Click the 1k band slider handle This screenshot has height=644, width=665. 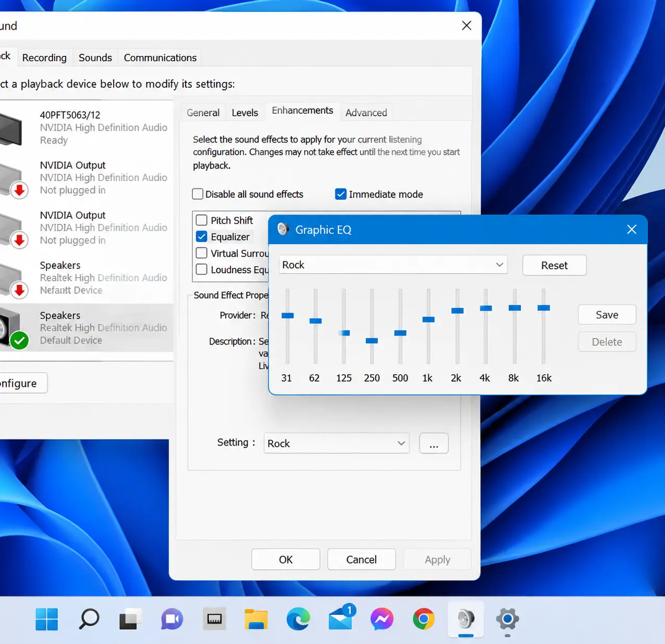[428, 319]
